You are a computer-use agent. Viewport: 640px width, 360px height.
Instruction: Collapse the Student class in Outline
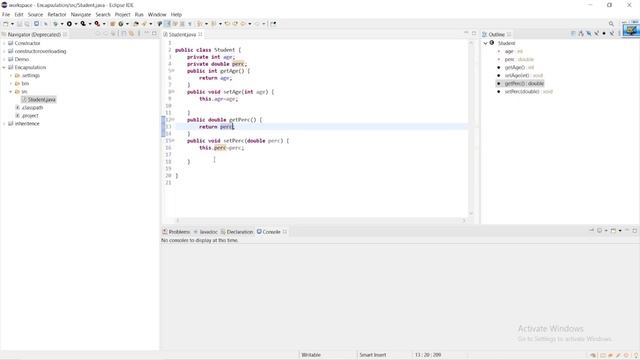[485, 43]
